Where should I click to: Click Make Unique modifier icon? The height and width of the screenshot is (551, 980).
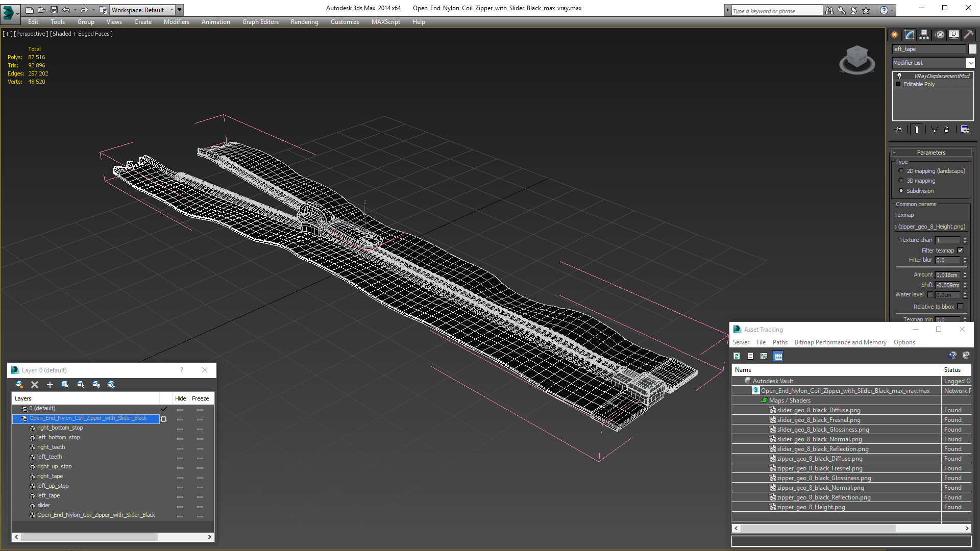pyautogui.click(x=934, y=130)
